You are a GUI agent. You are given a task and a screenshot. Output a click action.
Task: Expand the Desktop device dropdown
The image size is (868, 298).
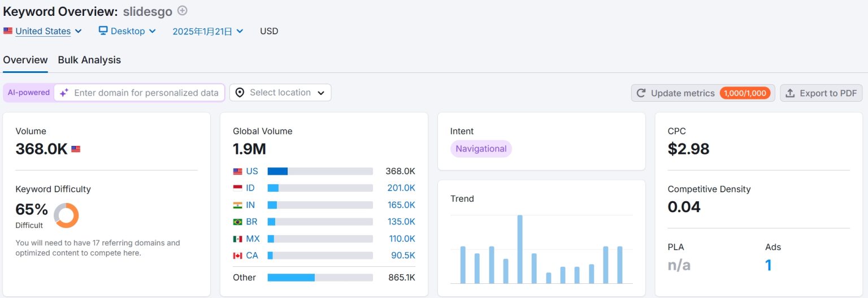click(x=128, y=31)
